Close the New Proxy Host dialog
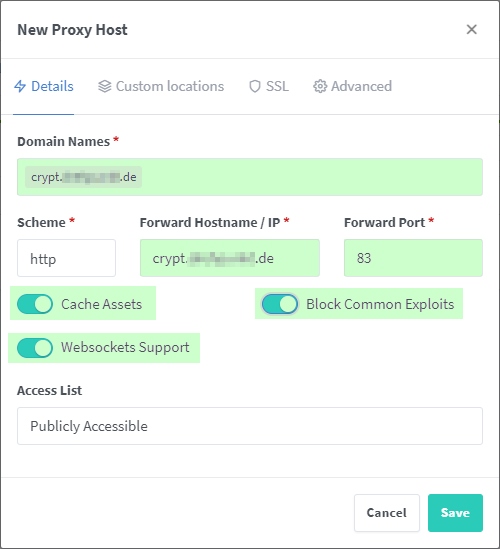 point(472,29)
